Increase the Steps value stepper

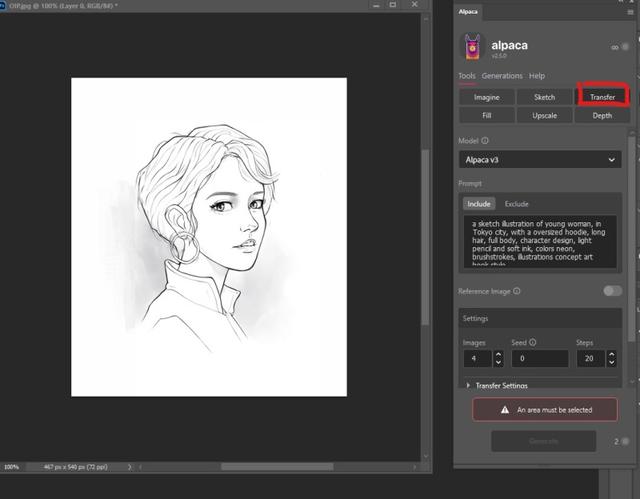[x=611, y=355]
